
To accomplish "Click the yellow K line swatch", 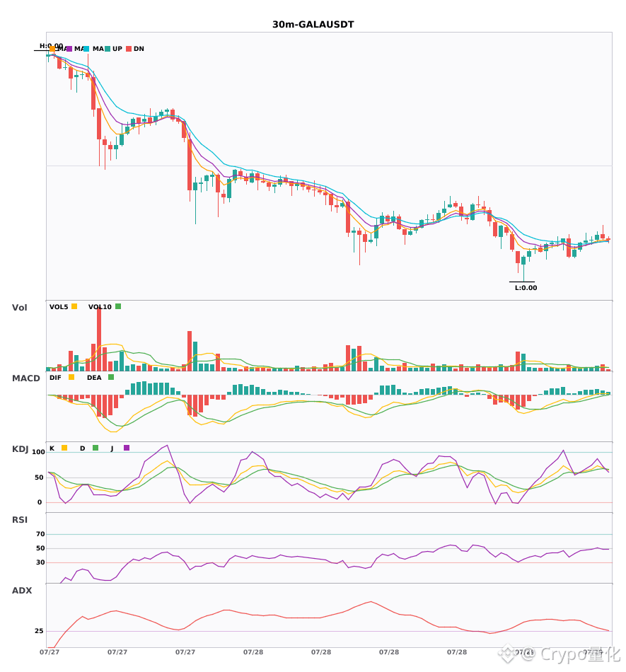I will pos(64,448).
